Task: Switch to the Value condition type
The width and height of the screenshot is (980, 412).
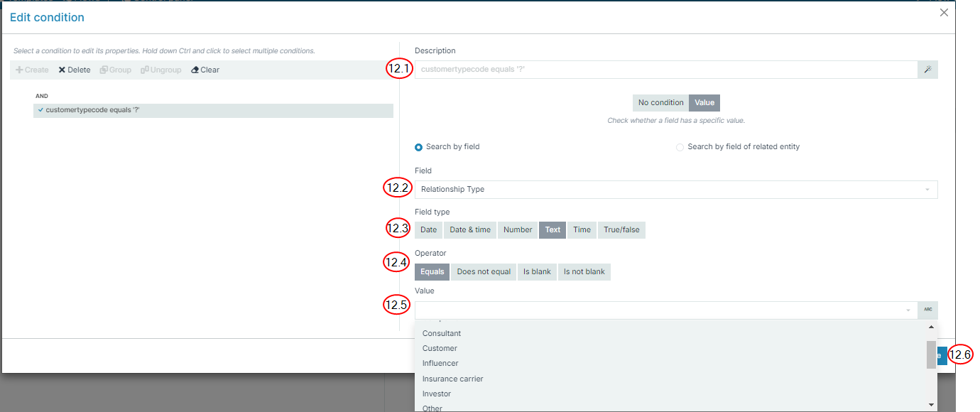Action: click(x=704, y=103)
